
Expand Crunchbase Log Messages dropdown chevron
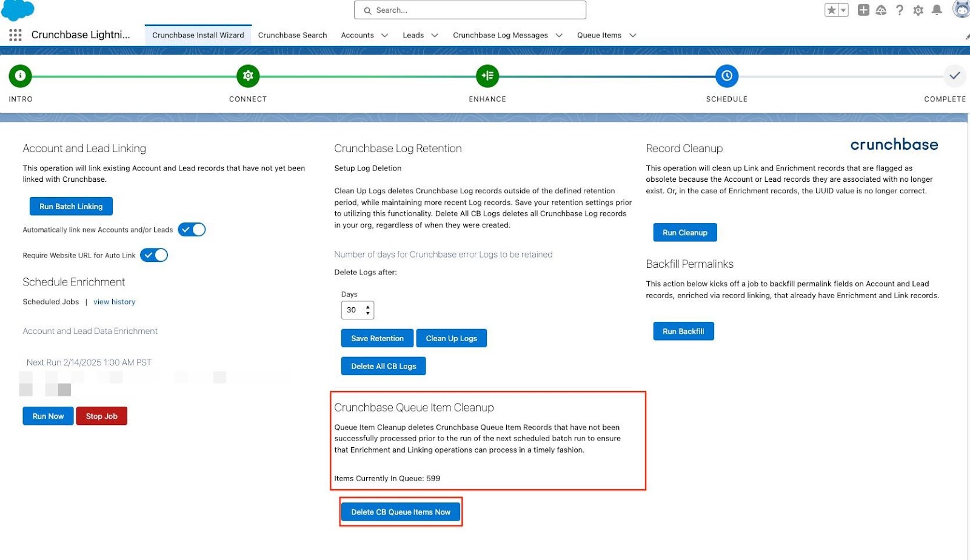559,35
